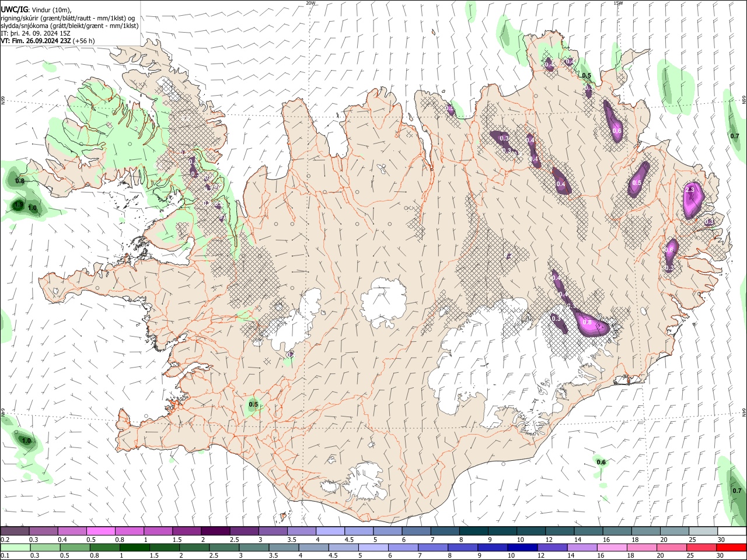Click the 0.6 rain label off the southeast coast
This screenshot has height=560, width=747.
pos(601,462)
